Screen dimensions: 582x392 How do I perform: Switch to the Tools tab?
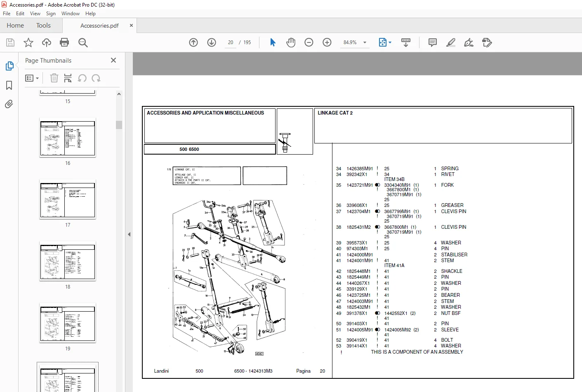coord(43,25)
